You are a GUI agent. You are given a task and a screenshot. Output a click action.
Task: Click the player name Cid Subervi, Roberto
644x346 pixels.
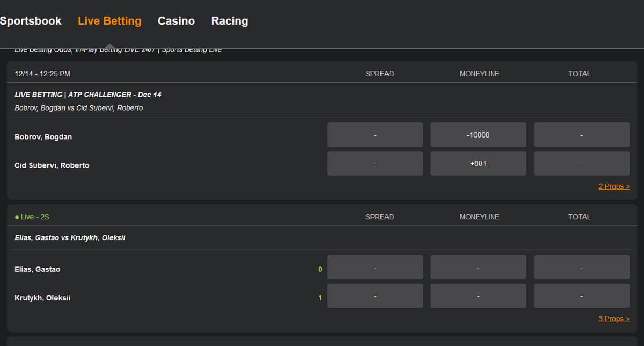click(52, 165)
